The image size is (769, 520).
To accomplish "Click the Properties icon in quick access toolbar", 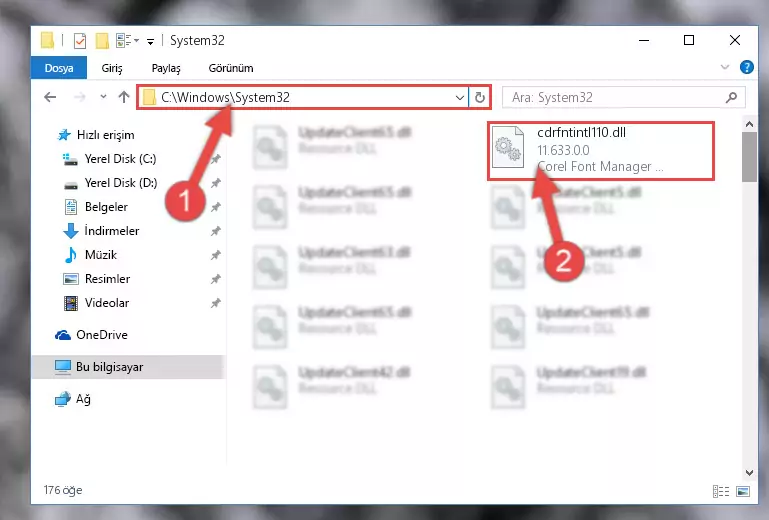I will pos(79,41).
